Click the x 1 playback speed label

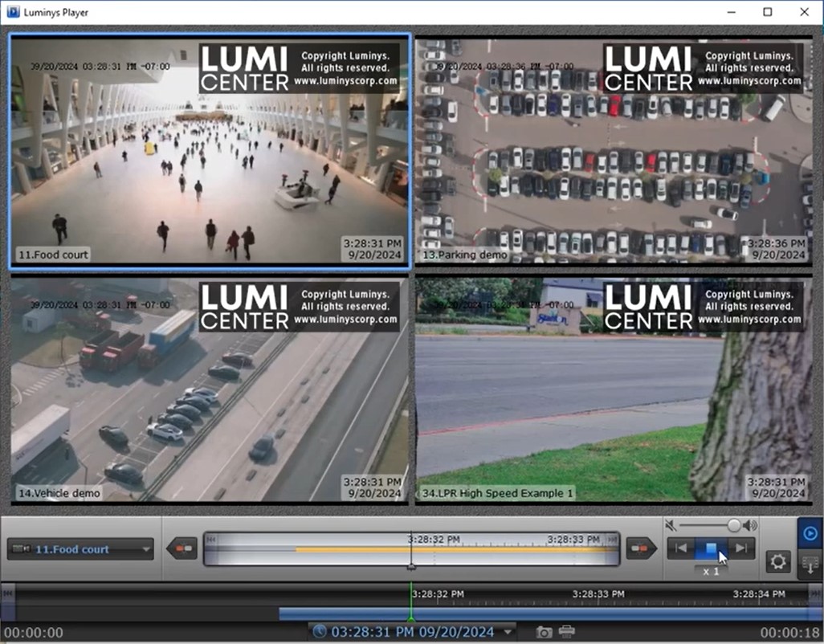pos(711,570)
